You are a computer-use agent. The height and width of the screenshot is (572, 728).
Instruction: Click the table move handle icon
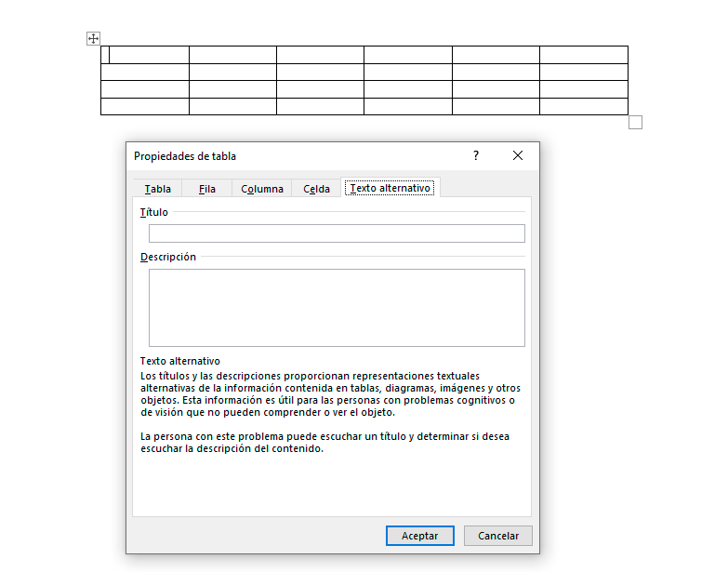[x=93, y=38]
